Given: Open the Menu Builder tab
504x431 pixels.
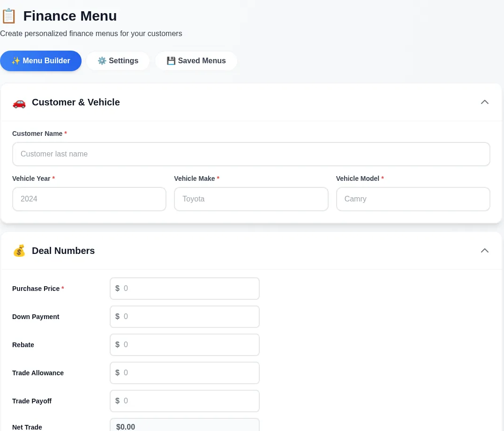Looking at the screenshot, I should pyautogui.click(x=41, y=61).
